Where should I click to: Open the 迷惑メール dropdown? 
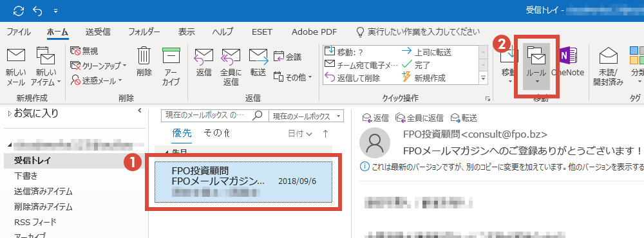point(97,80)
